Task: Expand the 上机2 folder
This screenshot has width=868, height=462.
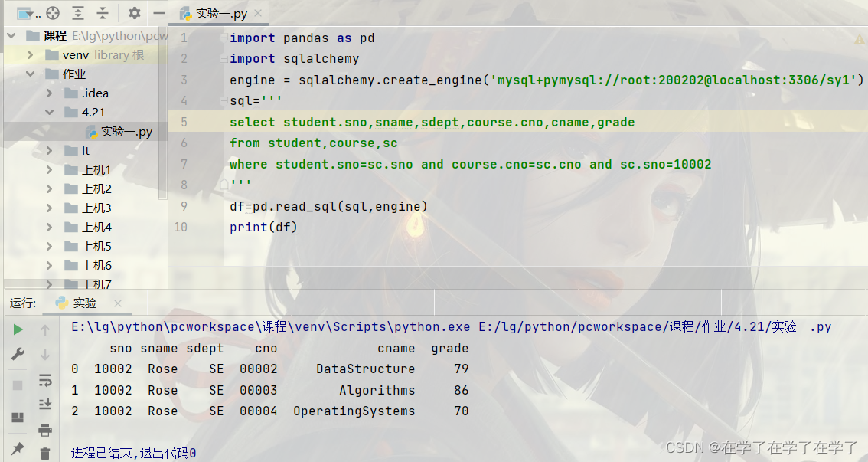Action: 49,189
